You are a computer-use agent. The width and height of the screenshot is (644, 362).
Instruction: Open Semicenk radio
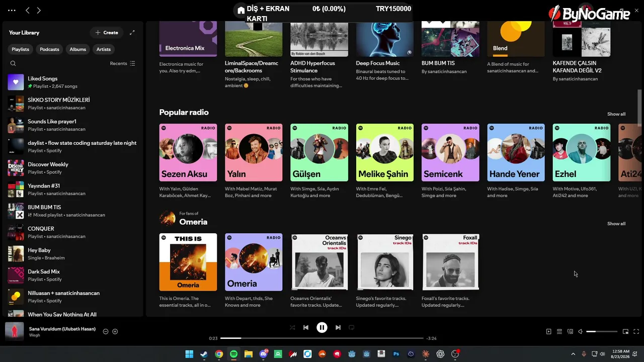[450, 161]
